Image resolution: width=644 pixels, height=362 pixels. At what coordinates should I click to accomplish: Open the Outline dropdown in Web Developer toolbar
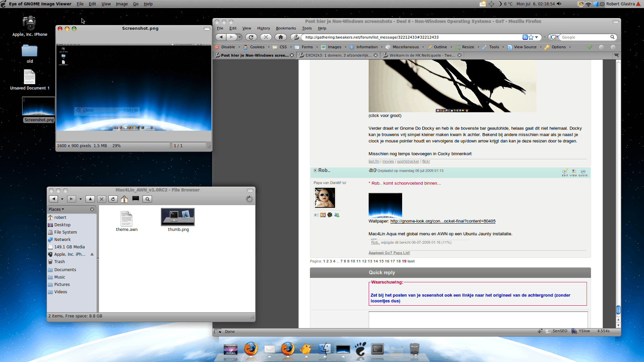440,47
